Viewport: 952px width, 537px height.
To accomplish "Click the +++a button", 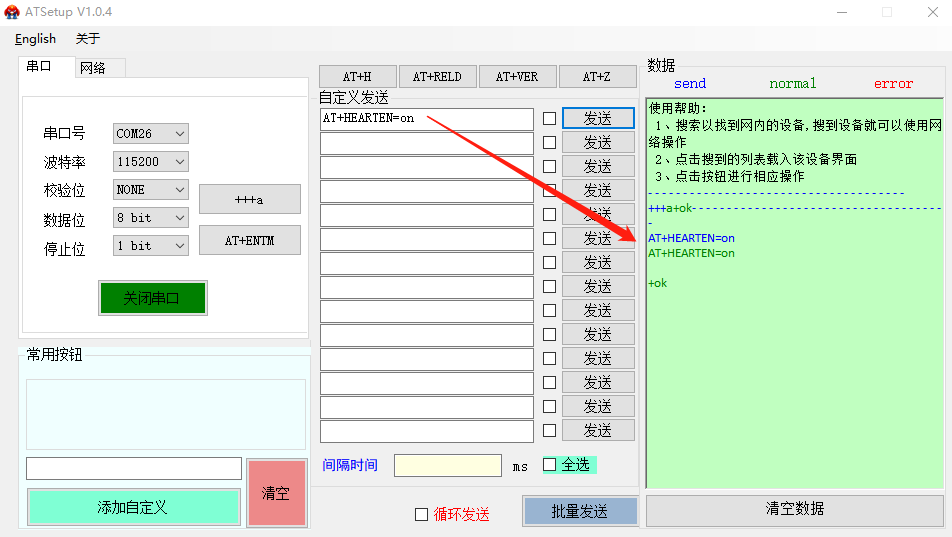I will pos(249,199).
